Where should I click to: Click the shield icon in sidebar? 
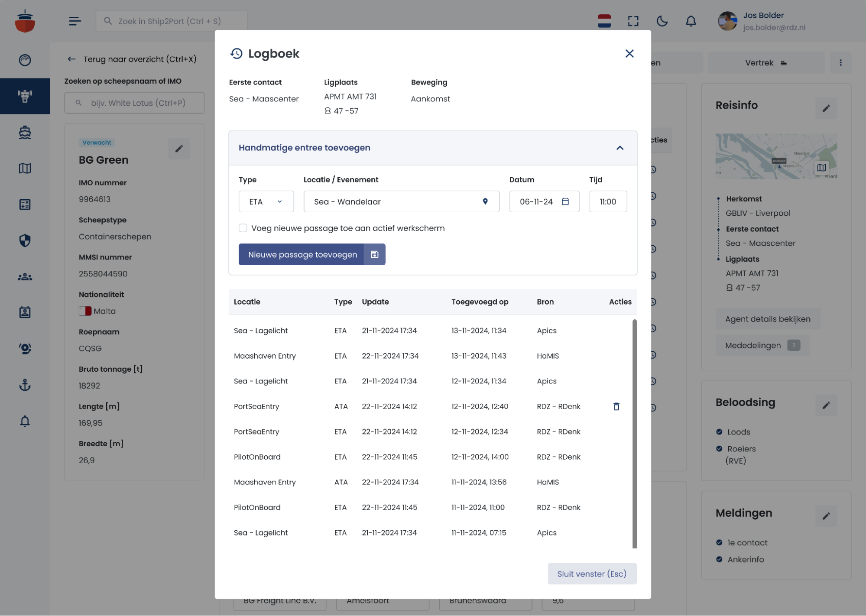pyautogui.click(x=25, y=240)
